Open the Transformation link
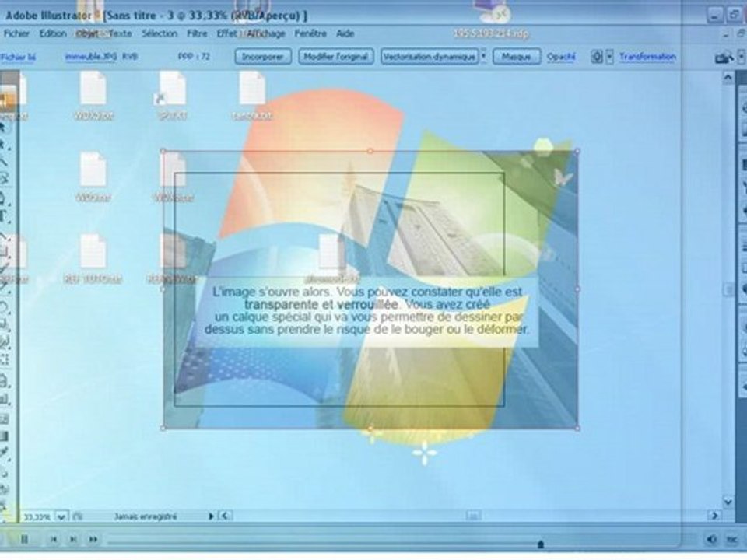747x560 pixels. [x=648, y=57]
